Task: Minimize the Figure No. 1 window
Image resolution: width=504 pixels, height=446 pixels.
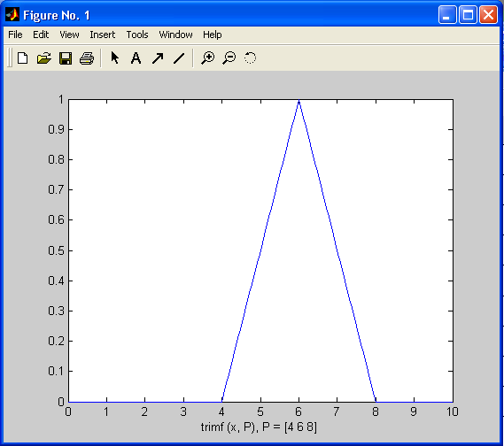Action: 447,15
